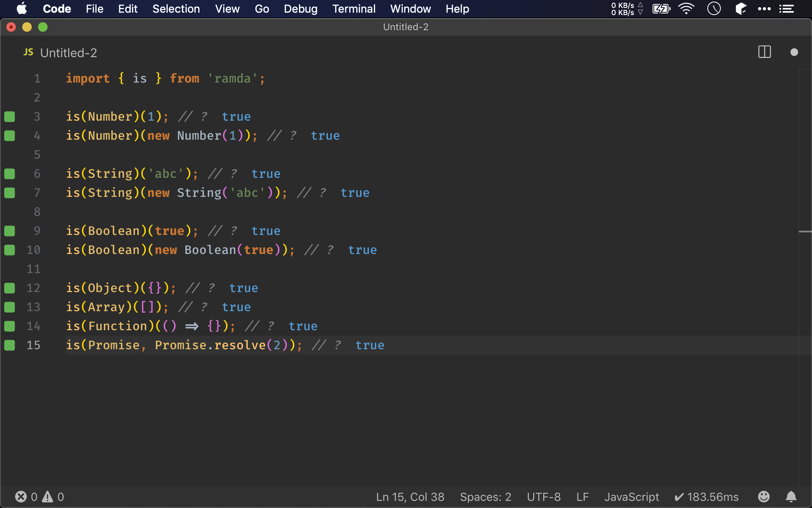Open the Apple menu

(22, 9)
